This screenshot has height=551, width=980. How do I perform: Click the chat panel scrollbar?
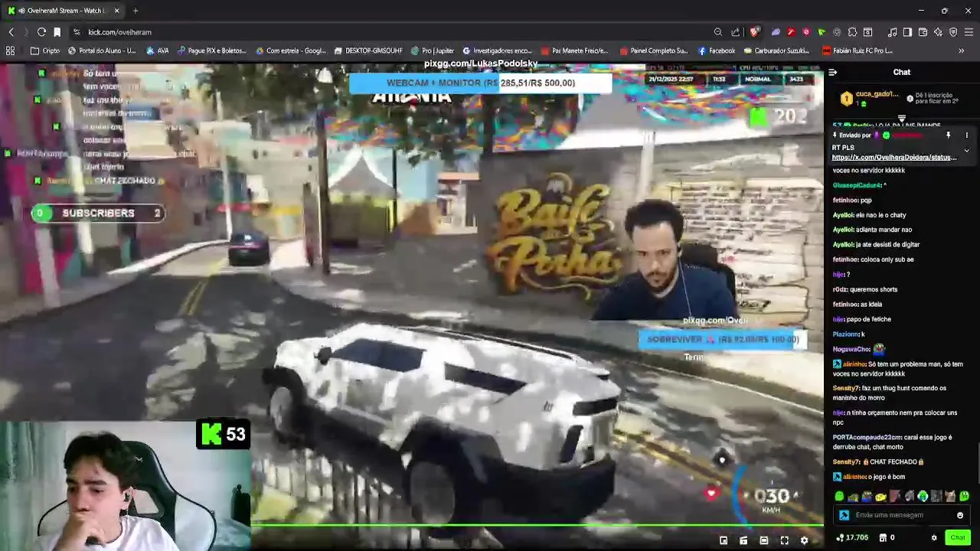tap(978, 464)
